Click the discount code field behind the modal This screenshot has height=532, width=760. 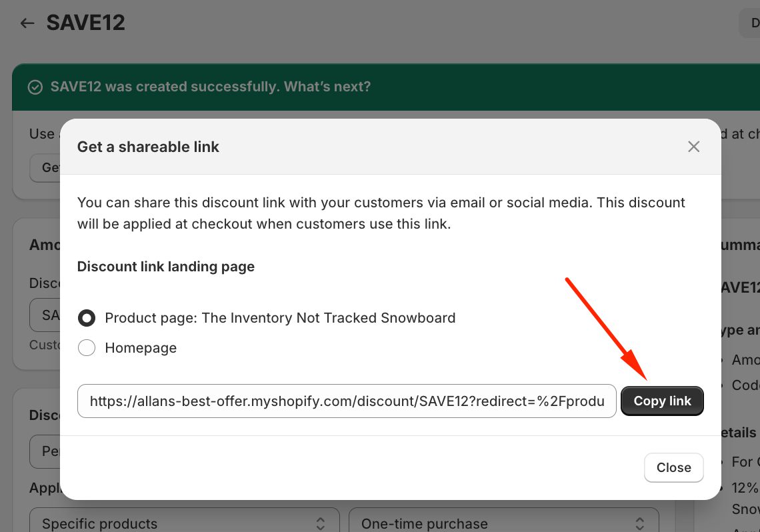pyautogui.click(x=45, y=315)
